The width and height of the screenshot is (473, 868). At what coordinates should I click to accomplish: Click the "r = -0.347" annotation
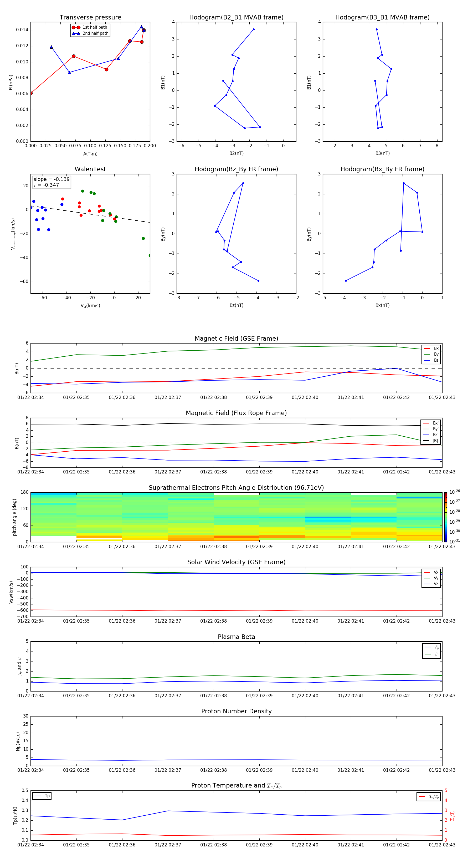click(47, 185)
